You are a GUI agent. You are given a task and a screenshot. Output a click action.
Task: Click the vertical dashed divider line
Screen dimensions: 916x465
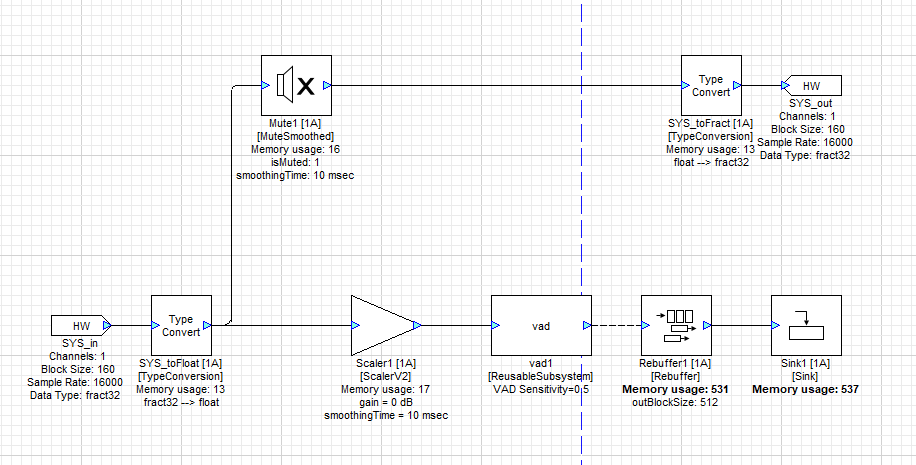[x=582, y=200]
